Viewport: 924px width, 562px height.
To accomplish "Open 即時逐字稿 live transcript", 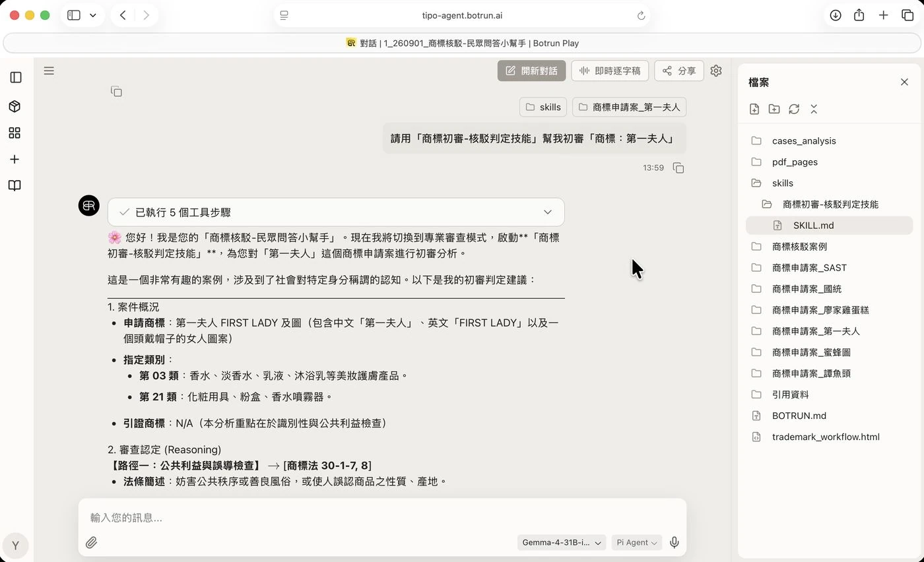I will [610, 71].
